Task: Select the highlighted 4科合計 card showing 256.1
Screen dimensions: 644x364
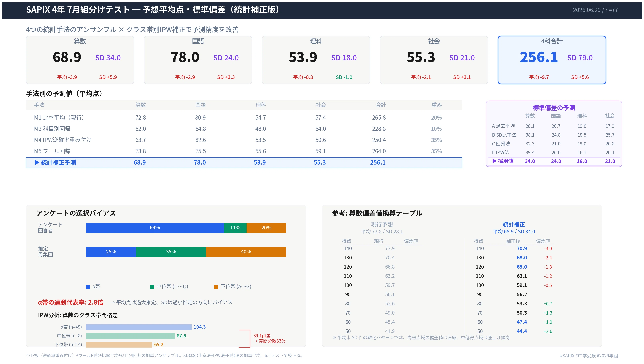Action: pos(552,60)
